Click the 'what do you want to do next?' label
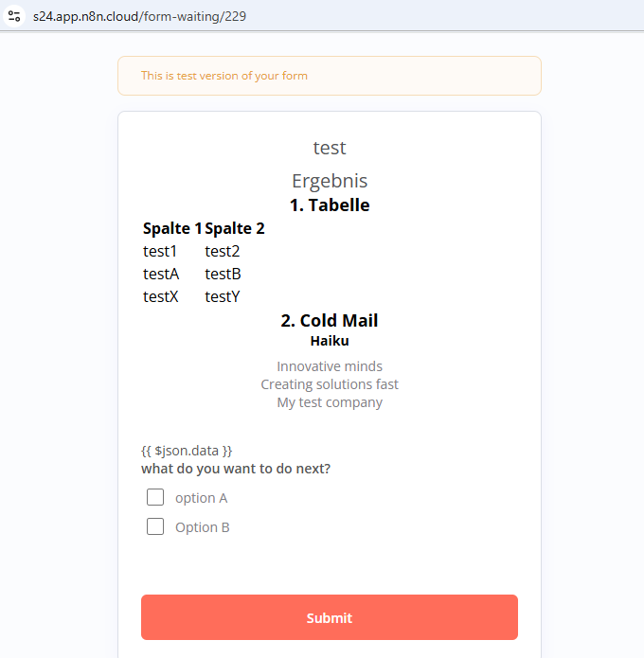Image resolution: width=644 pixels, height=658 pixels. pyautogui.click(x=236, y=469)
